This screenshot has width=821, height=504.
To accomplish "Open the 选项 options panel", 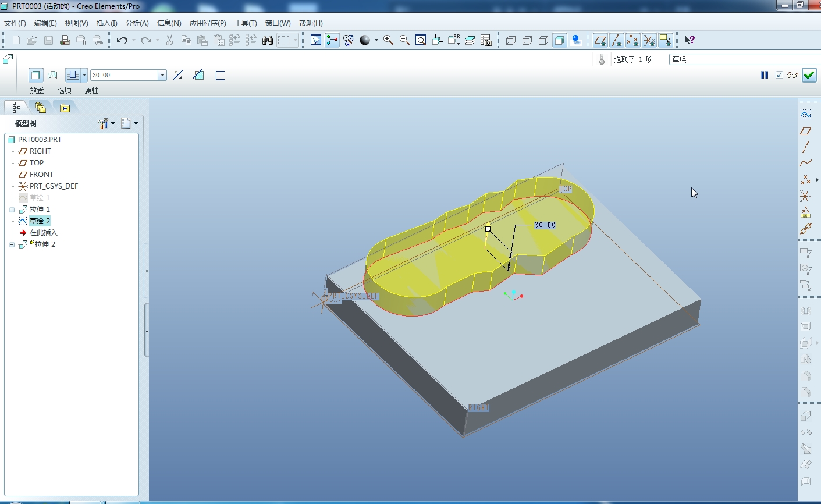I will coord(64,90).
